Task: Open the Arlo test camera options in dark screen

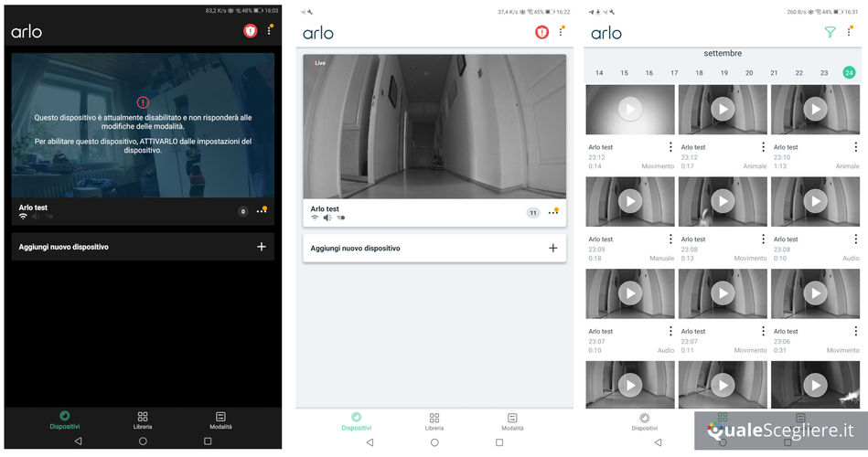Action: [262, 211]
